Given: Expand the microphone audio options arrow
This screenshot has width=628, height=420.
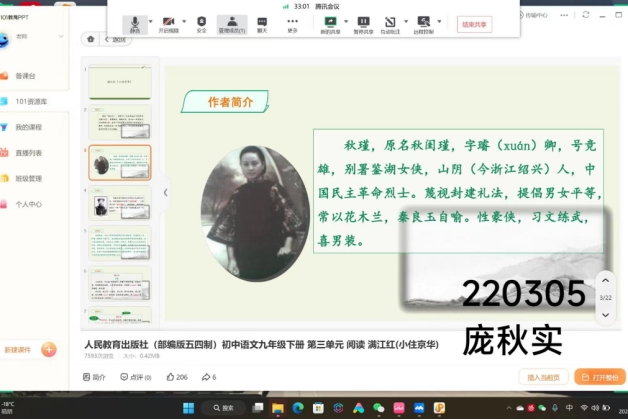Looking at the screenshot, I should click(x=147, y=20).
